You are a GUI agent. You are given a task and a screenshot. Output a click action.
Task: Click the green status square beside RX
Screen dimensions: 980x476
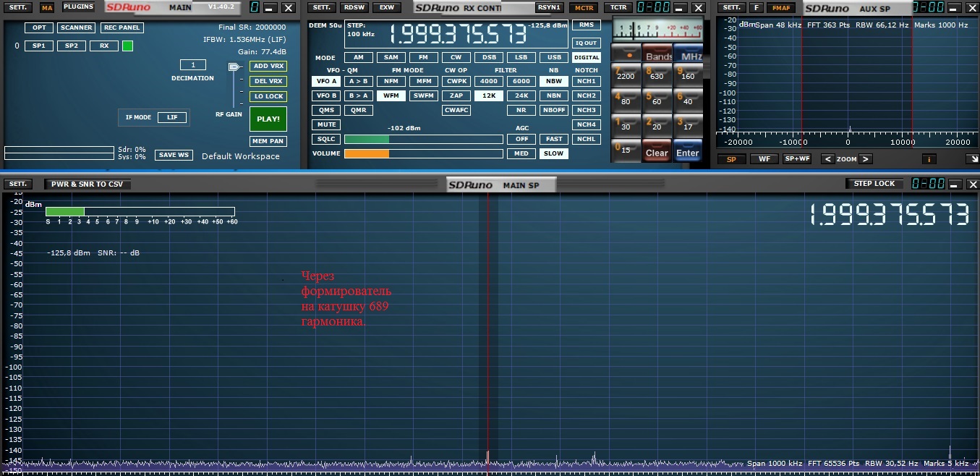click(x=127, y=46)
